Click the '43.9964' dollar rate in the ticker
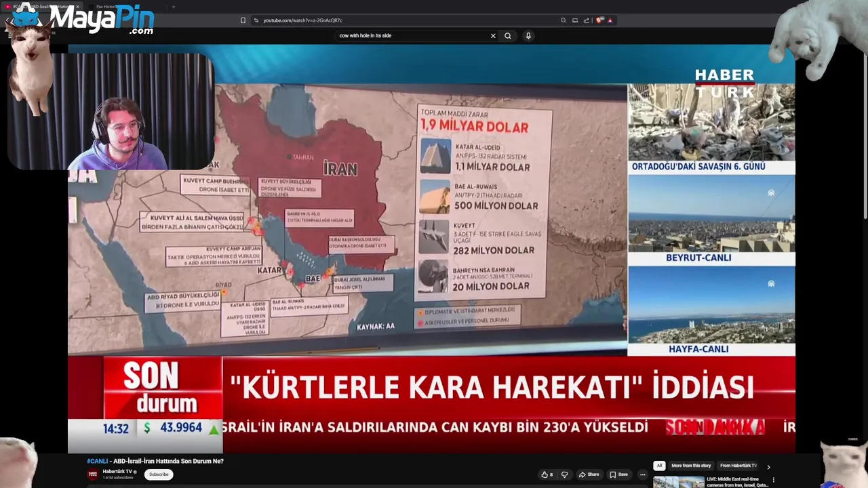 click(181, 428)
